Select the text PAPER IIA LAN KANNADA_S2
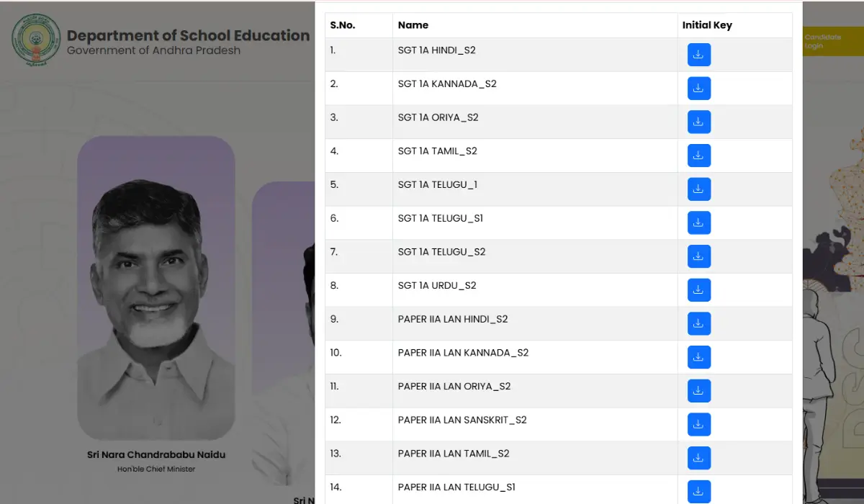The image size is (864, 504). tap(464, 353)
